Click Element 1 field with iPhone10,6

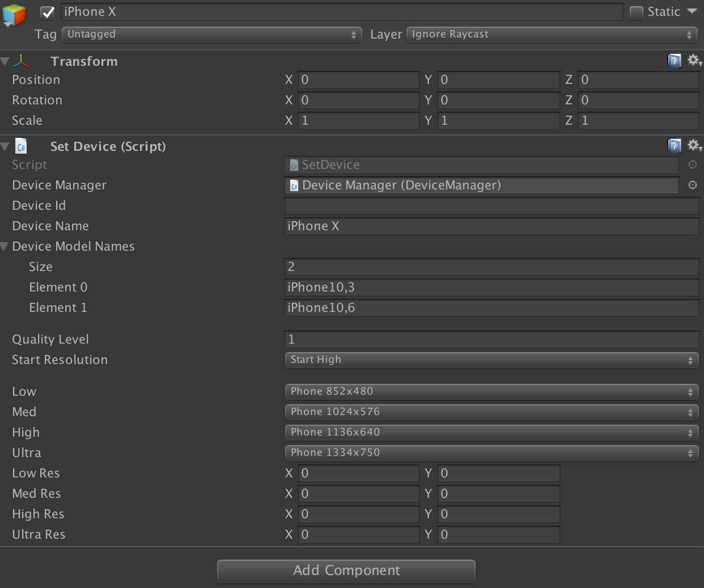pyautogui.click(x=492, y=308)
